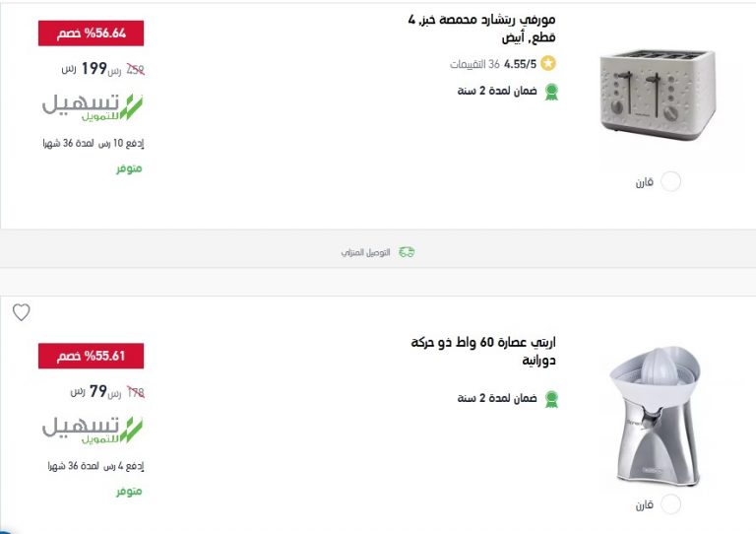Open the Morphy Richards 4-slice toaster title

click(481, 28)
